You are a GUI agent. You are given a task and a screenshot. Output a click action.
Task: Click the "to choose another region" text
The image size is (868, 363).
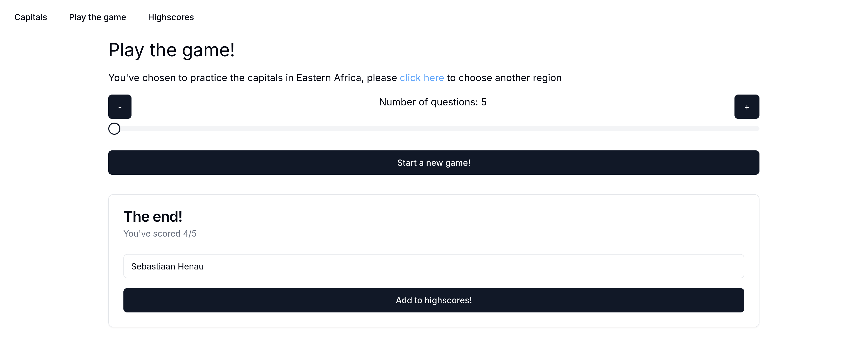click(x=504, y=78)
